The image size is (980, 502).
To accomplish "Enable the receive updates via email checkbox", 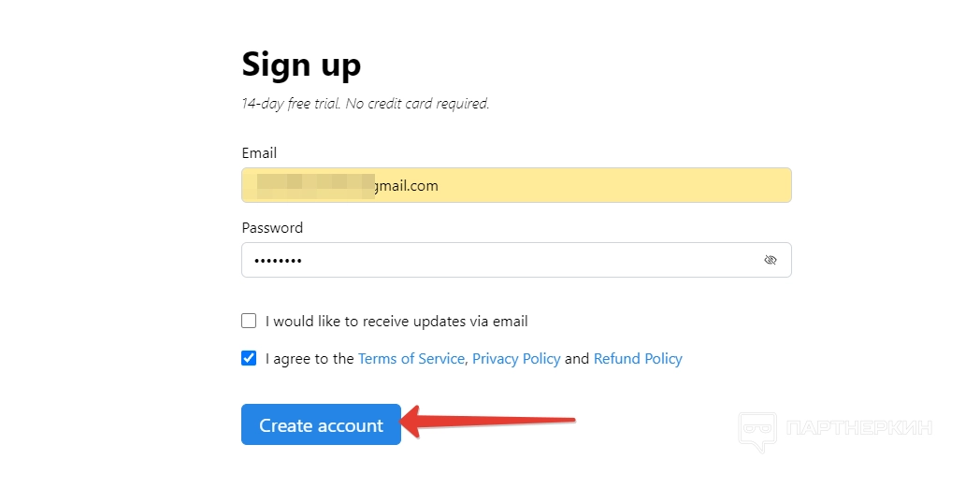I will [x=249, y=321].
